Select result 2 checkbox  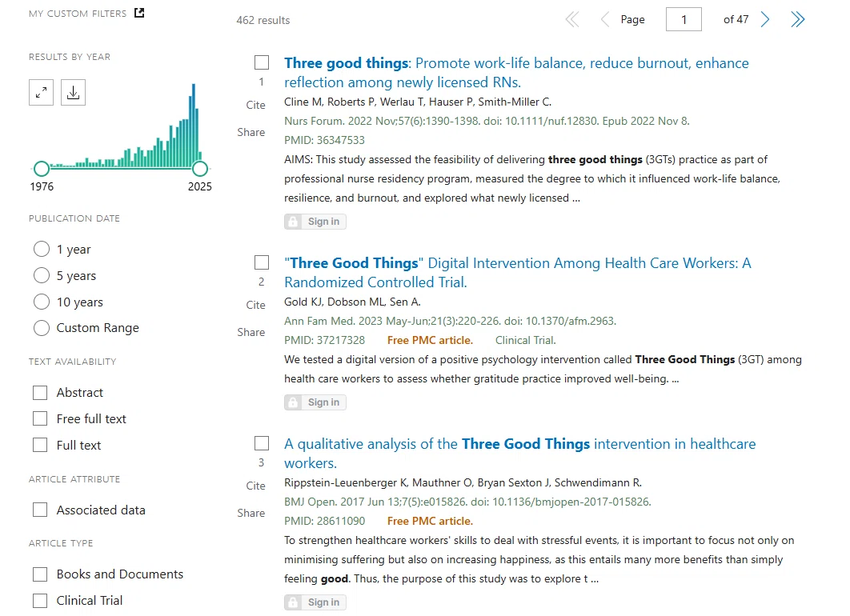coord(262,262)
